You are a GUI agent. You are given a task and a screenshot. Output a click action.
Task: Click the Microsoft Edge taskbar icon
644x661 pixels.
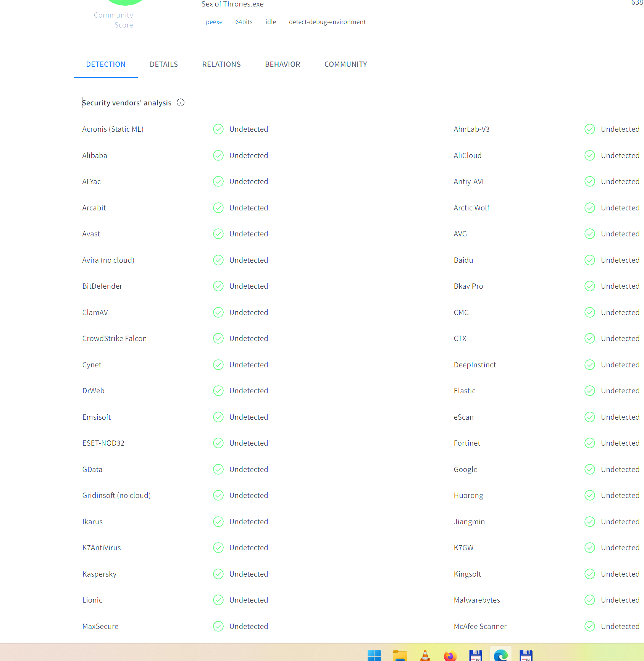[500, 655]
